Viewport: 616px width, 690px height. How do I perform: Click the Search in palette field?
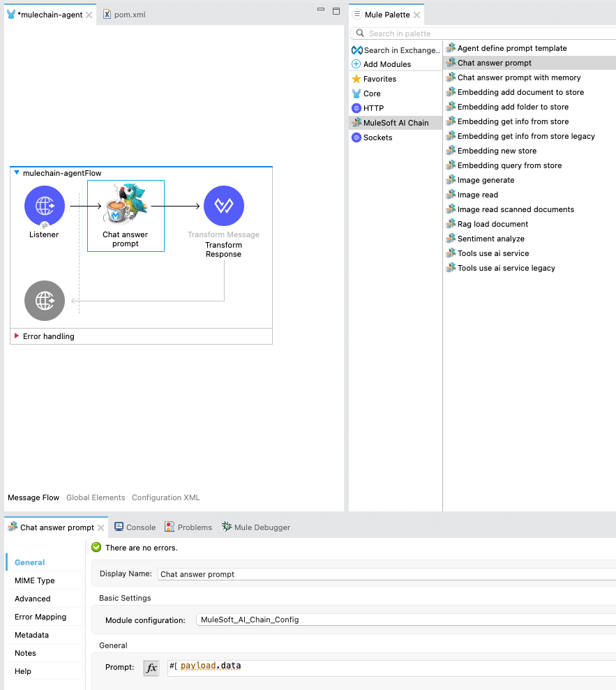coord(488,33)
